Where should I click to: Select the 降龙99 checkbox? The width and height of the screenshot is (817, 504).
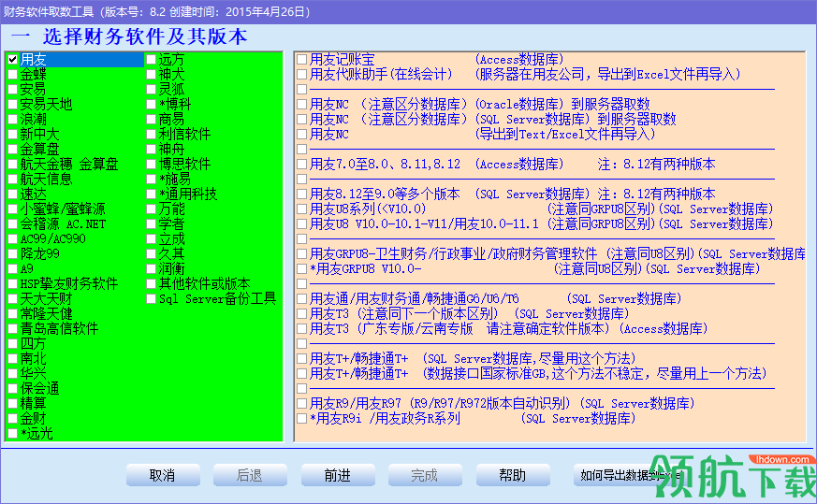tap(13, 254)
